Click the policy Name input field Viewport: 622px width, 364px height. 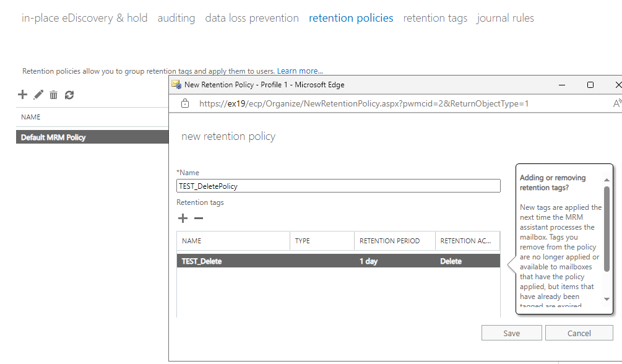338,186
